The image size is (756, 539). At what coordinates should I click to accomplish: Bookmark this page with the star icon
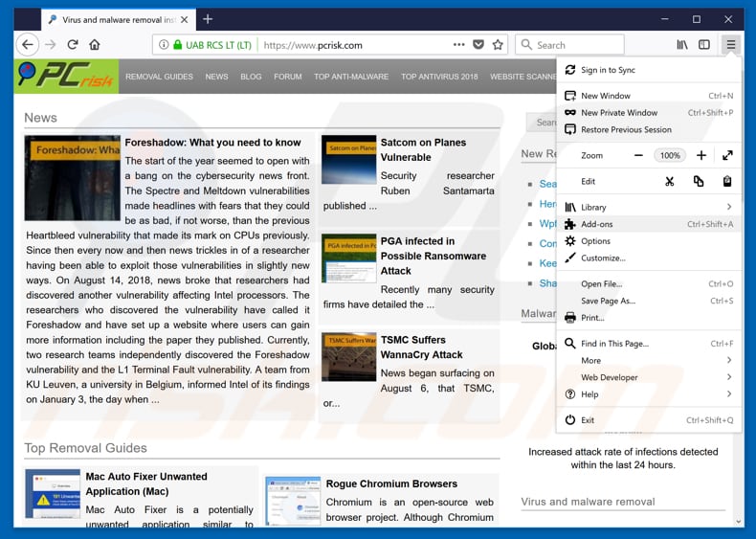pos(498,45)
